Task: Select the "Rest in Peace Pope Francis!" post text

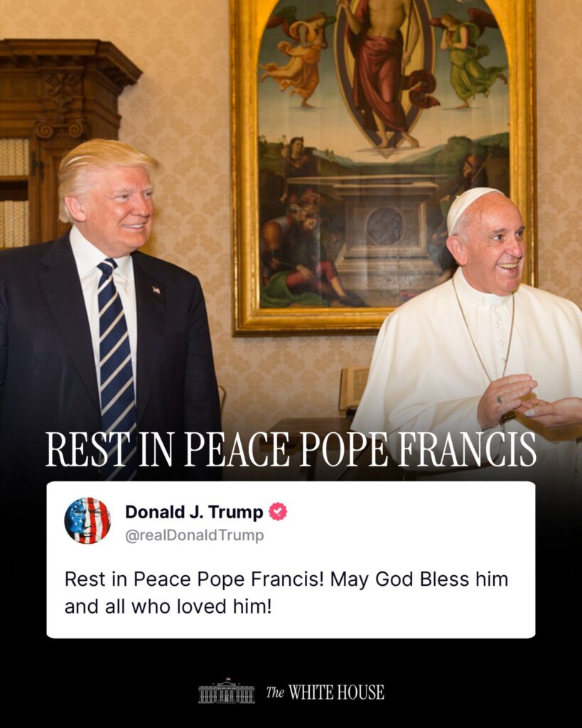Action: coord(194,579)
